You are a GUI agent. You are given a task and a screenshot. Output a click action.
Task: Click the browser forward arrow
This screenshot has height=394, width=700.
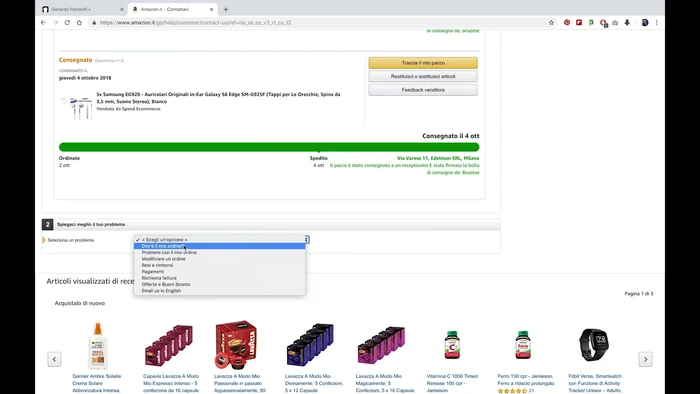[x=55, y=22]
